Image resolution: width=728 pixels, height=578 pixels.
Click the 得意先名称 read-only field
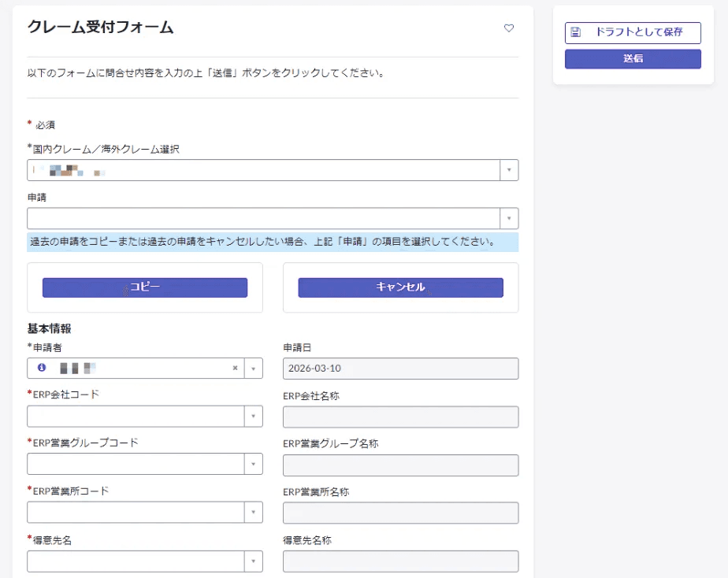tap(401, 561)
